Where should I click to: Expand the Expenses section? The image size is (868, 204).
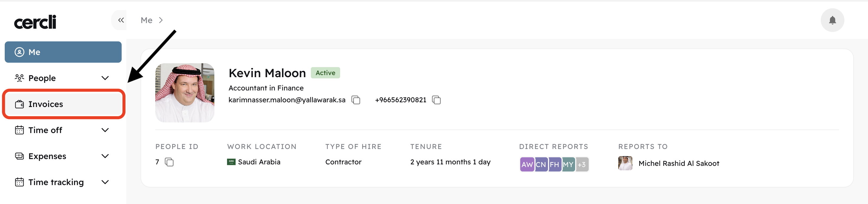pyautogui.click(x=105, y=156)
